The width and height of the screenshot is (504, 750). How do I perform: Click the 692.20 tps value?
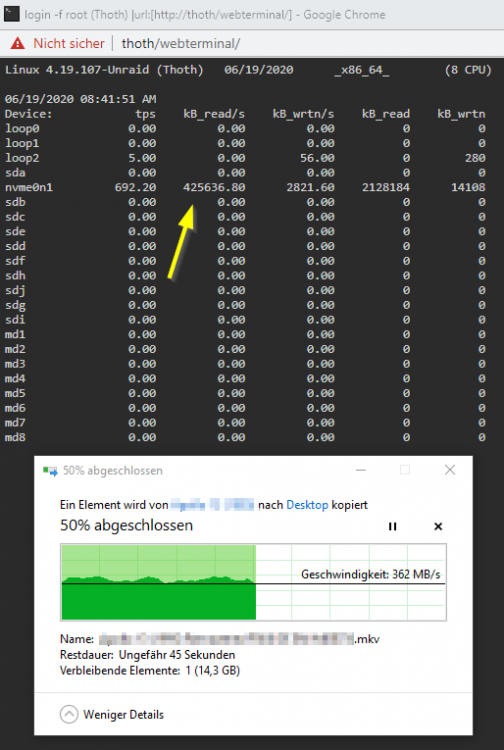pos(135,187)
